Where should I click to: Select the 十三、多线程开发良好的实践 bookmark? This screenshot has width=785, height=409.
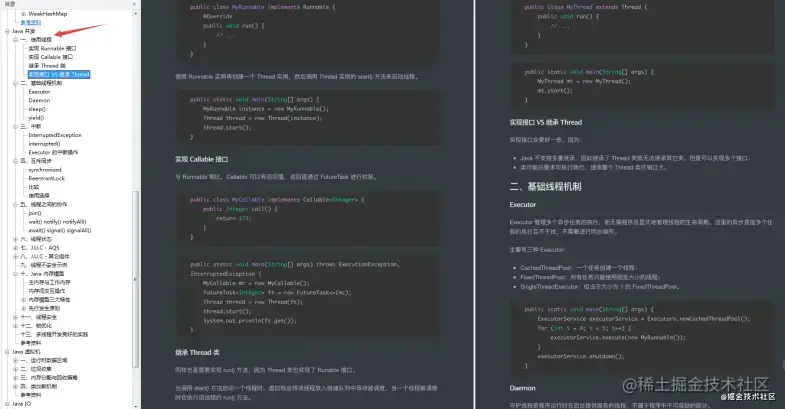point(54,334)
